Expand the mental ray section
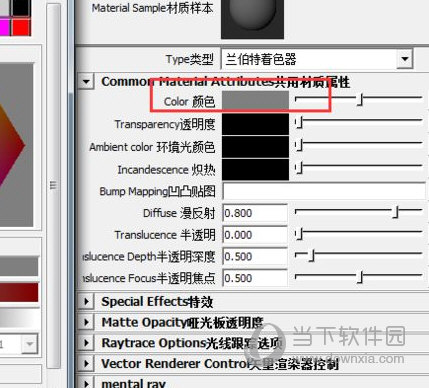The height and width of the screenshot is (388, 429). 86,383
